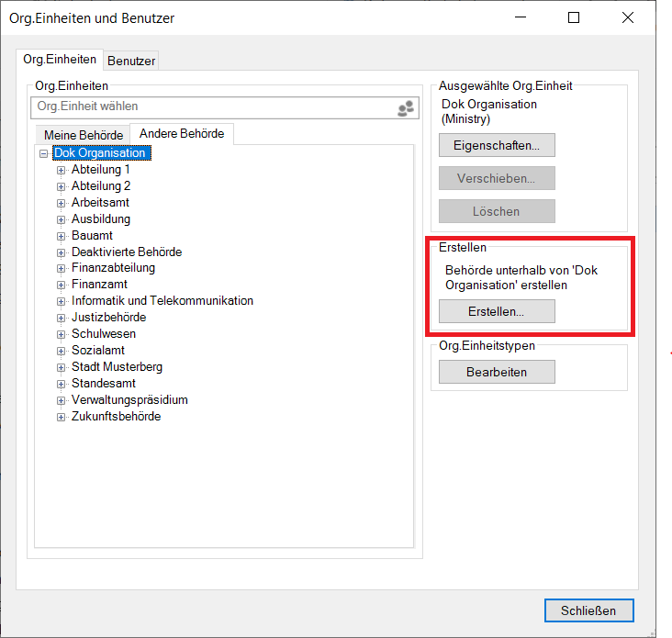
Task: Close dialog with Schließen button
Action: (x=588, y=610)
